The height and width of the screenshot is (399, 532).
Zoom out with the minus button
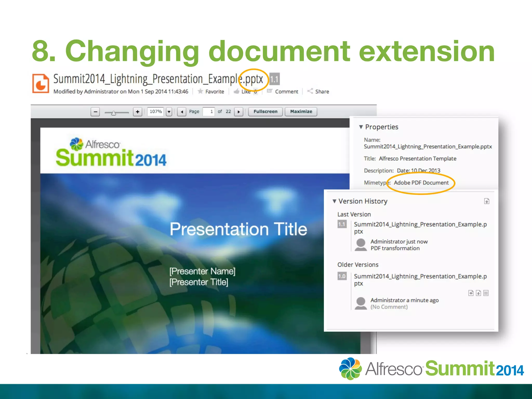95,112
